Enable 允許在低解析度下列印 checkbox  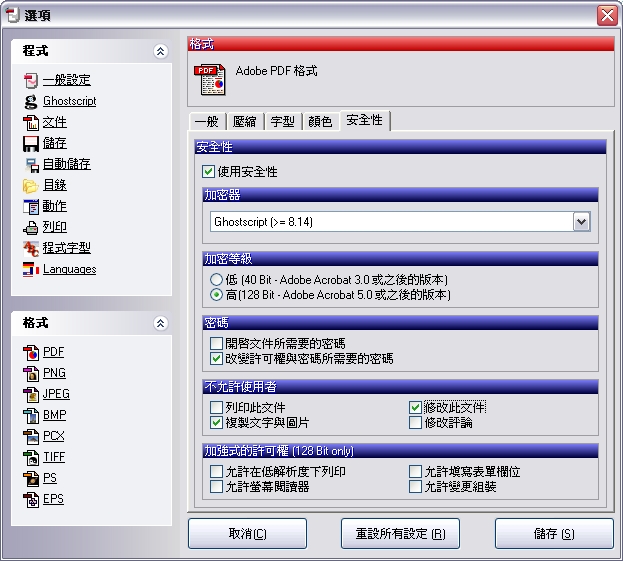click(x=216, y=472)
